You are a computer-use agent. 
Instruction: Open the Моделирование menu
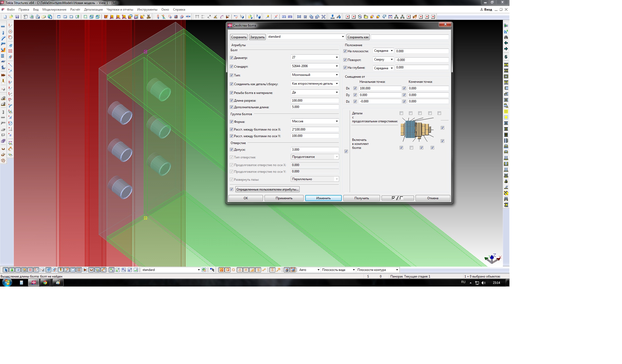coord(54,10)
